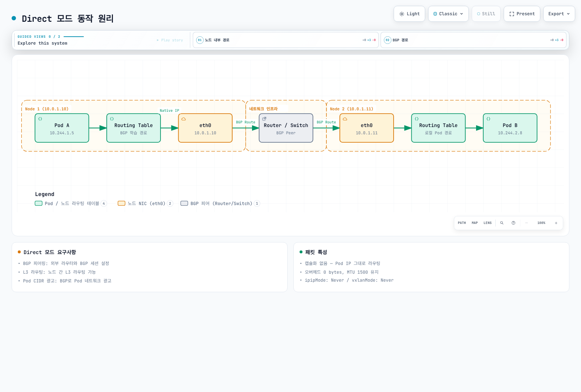Select the Pod B node
Image resolution: width=581 pixels, height=392 pixels.
coord(510,128)
